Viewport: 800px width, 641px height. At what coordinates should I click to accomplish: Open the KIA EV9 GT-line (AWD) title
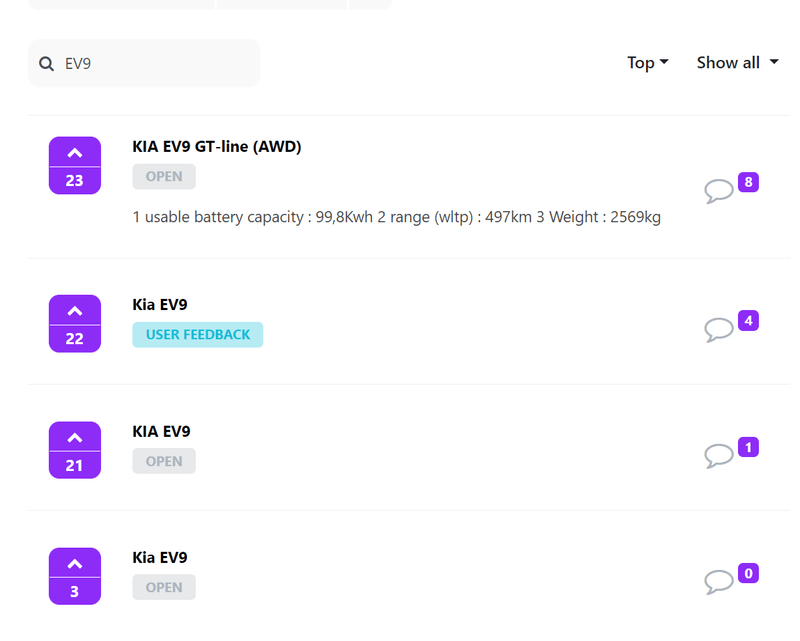pyautogui.click(x=217, y=147)
